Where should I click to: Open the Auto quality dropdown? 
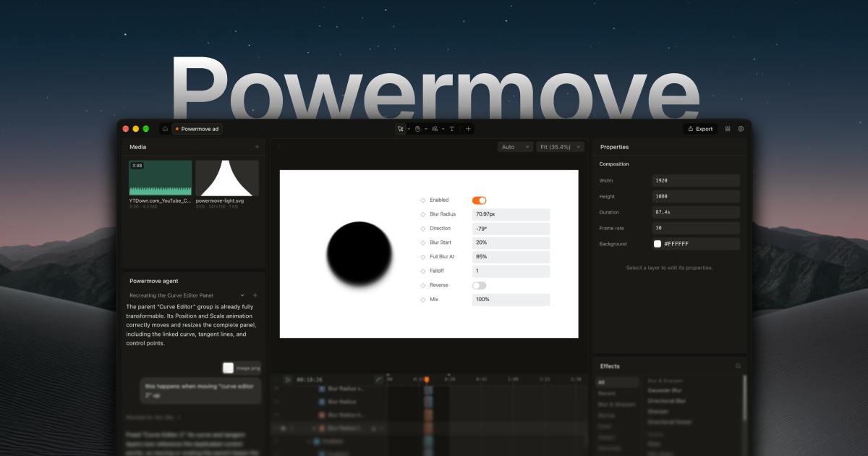[515, 147]
